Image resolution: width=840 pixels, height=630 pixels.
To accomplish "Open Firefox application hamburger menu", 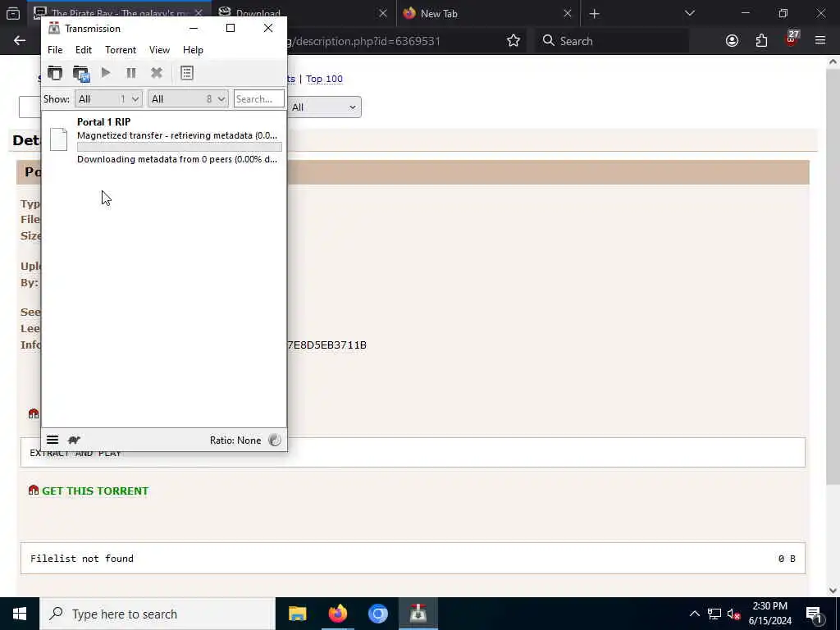I will click(x=820, y=40).
